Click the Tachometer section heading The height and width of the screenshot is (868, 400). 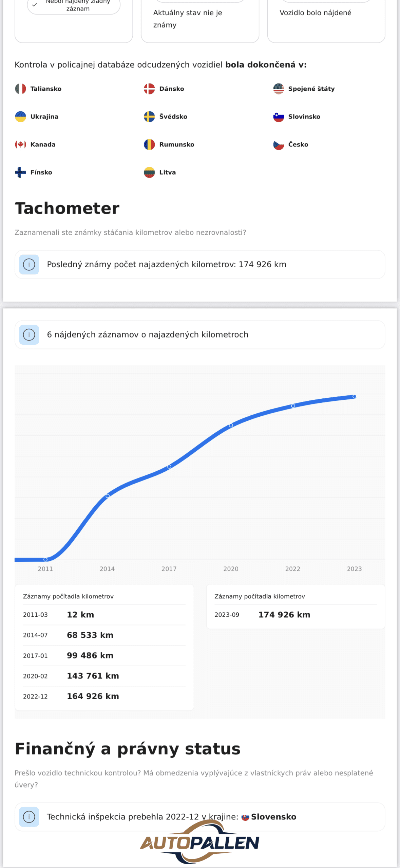[67, 208]
